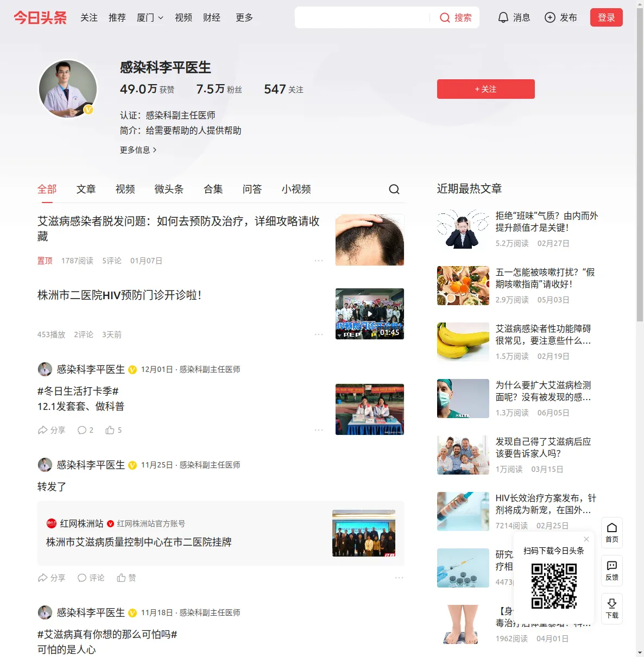Click the author avatar on the 12月01日 post
This screenshot has height=657, width=644.
pos(45,369)
